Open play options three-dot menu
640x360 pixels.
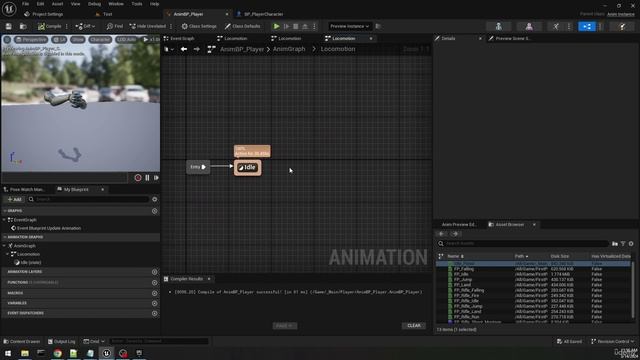coord(314,26)
